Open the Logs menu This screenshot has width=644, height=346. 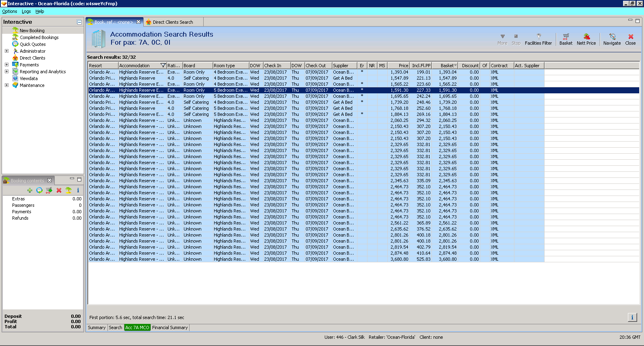click(x=26, y=11)
